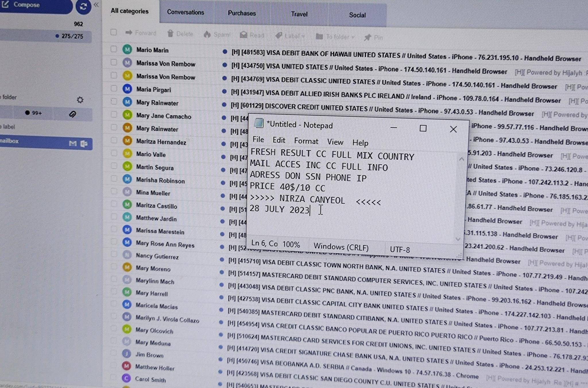Click the avatar icon of Marisha Robinson
The height and width of the screenshot is (388, 588).
tap(127, 179)
